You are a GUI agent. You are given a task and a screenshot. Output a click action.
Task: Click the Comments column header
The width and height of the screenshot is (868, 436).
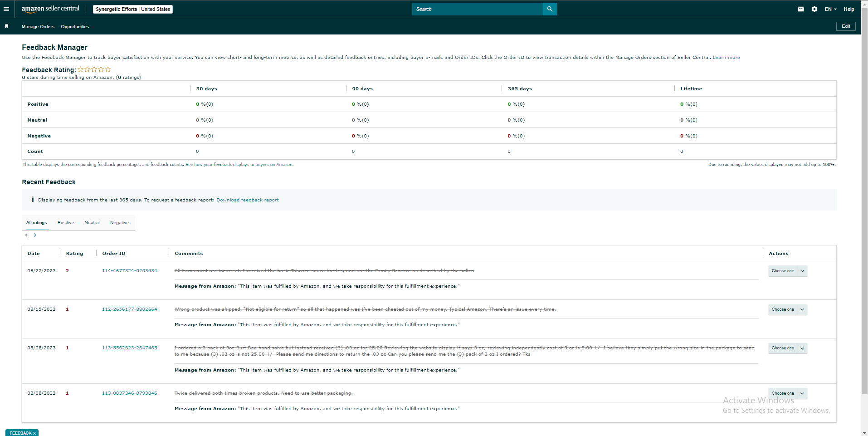pos(189,254)
